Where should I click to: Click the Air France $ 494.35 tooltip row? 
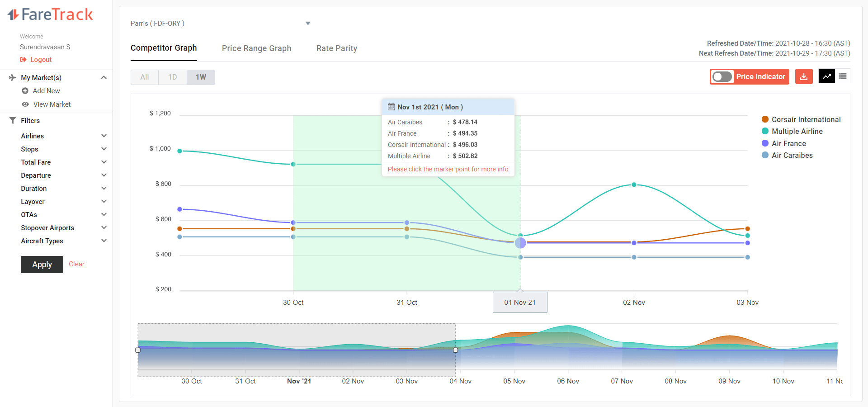click(x=433, y=133)
